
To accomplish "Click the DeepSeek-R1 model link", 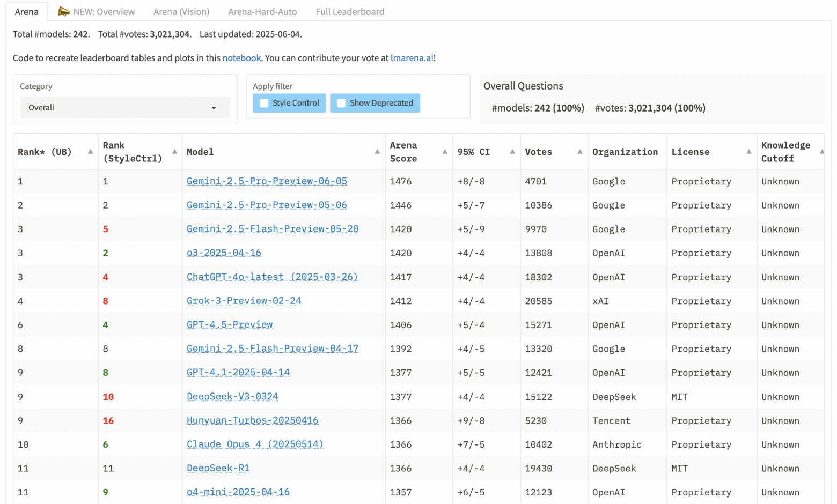I will coord(218,468).
